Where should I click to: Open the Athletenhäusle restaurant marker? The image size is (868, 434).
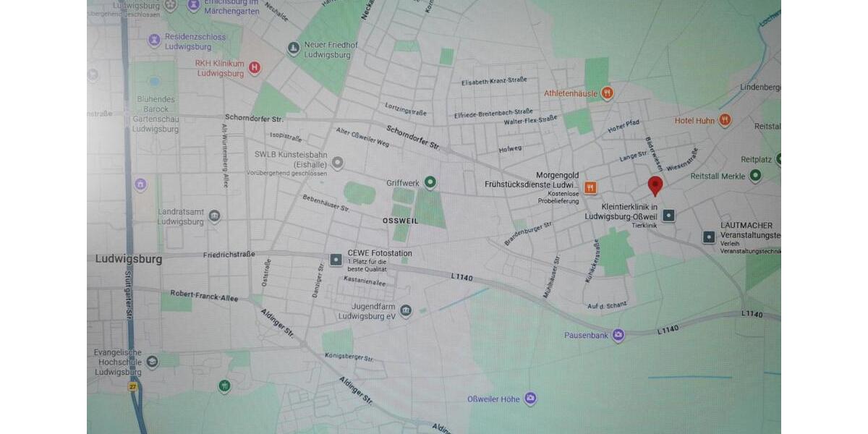[x=607, y=93]
